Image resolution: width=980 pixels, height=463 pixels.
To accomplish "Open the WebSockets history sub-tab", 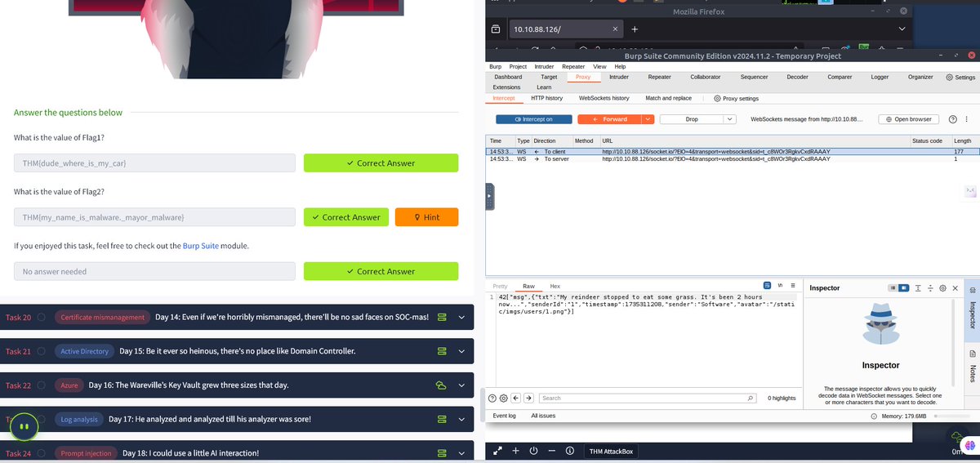I will point(604,98).
